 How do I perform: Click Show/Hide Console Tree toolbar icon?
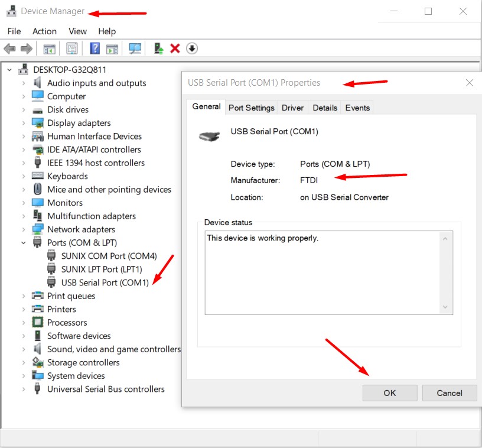tap(49, 49)
